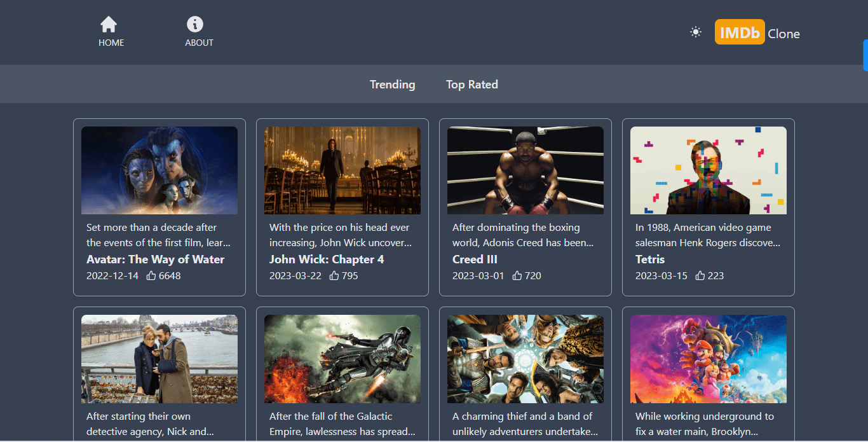Open the John Wick: Chapter 4 poster
This screenshot has width=868, height=442.
click(342, 170)
